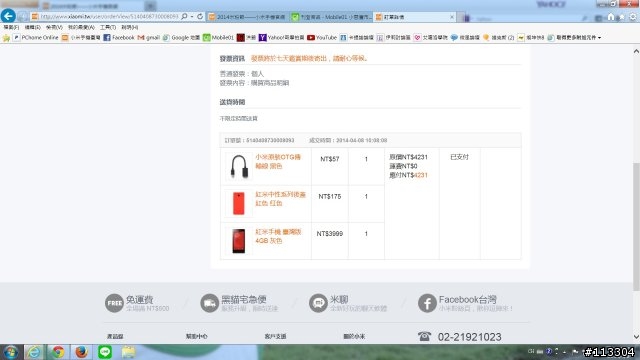Open the PChome Online bookmark
640x360 pixels.
(x=36, y=38)
